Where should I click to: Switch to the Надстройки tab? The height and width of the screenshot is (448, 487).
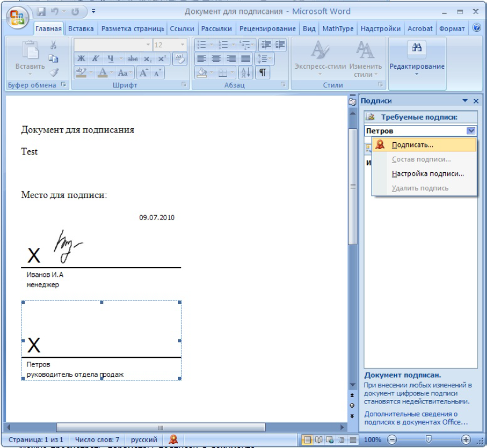pos(381,28)
